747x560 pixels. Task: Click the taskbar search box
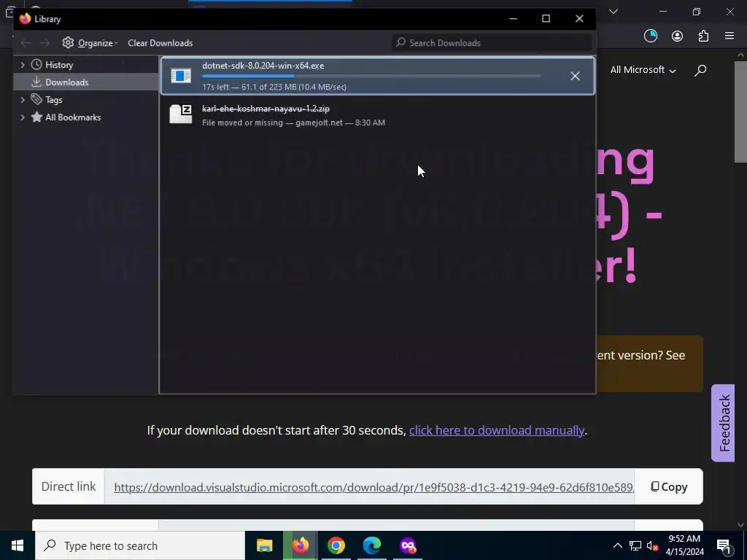tap(140, 545)
